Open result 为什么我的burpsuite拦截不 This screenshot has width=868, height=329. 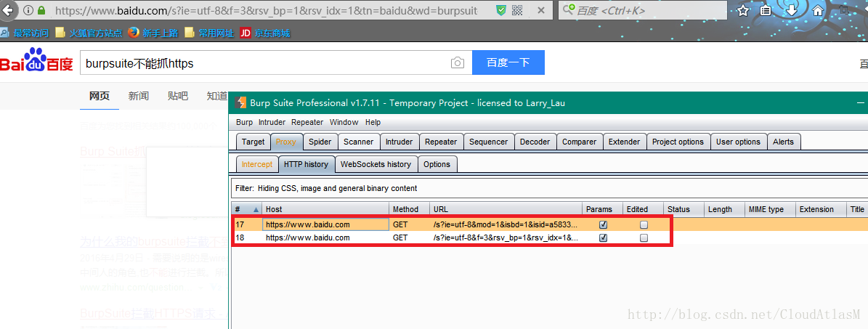(x=154, y=242)
